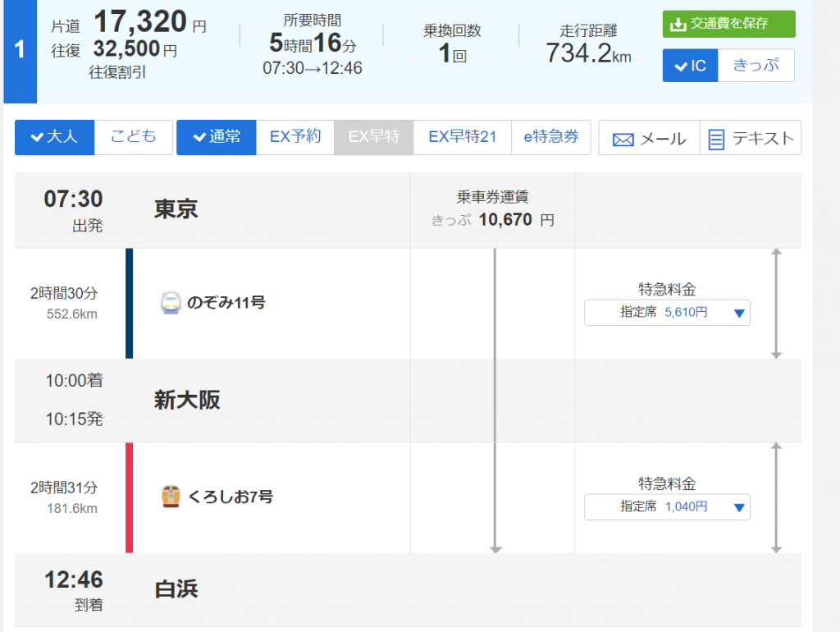Click the 12:46 arrival time
The image size is (840, 632).
(73, 580)
